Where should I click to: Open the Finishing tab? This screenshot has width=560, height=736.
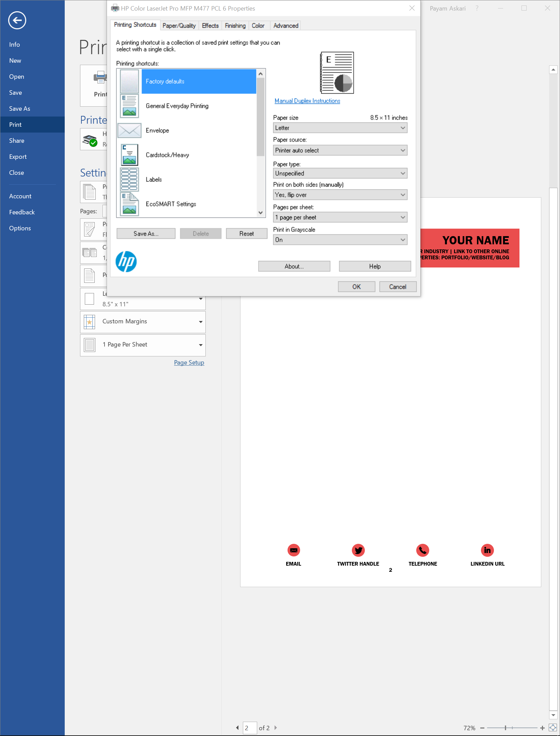click(235, 26)
